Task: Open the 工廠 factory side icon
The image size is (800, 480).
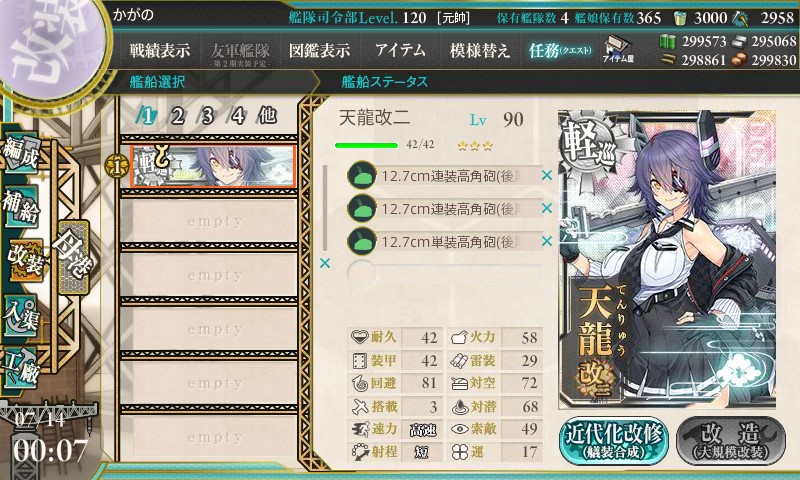Action: coord(21,366)
